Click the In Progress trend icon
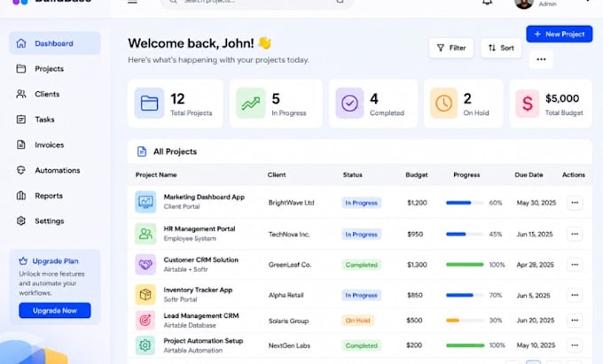 (251, 103)
